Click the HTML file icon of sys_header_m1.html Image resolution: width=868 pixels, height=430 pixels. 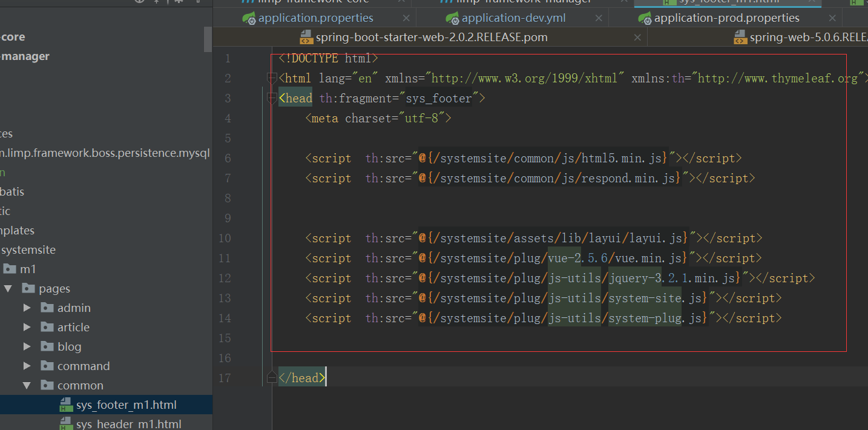click(x=66, y=424)
